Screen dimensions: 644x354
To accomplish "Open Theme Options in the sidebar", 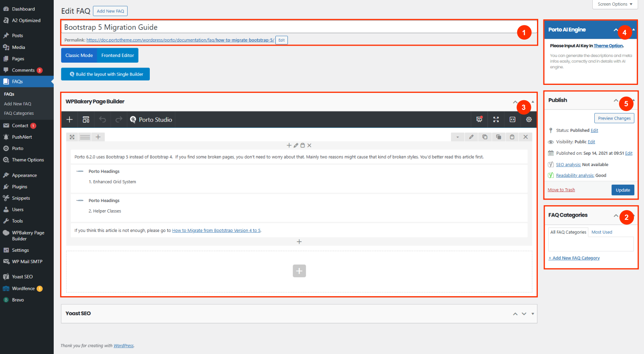I will pyautogui.click(x=28, y=160).
